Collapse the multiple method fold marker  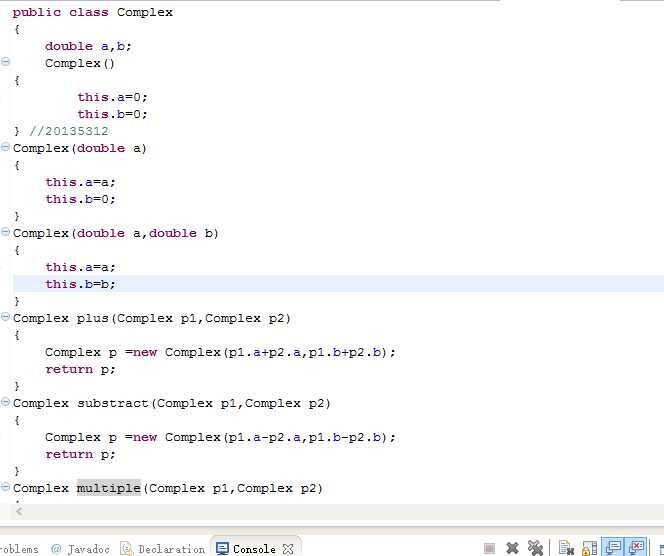tap(5, 487)
